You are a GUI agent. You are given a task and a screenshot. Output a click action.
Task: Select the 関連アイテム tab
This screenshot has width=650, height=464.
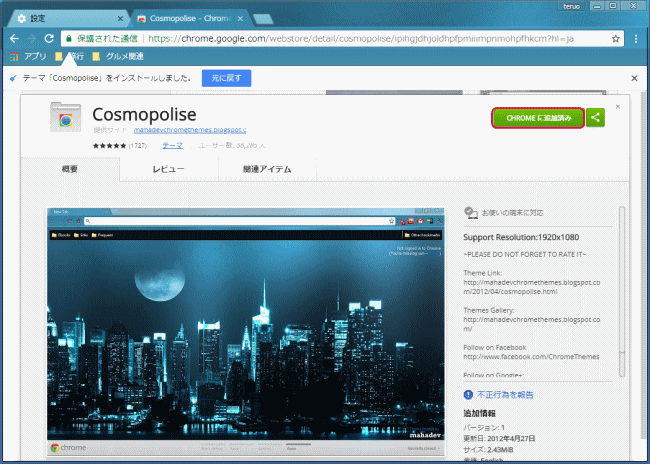click(x=267, y=169)
